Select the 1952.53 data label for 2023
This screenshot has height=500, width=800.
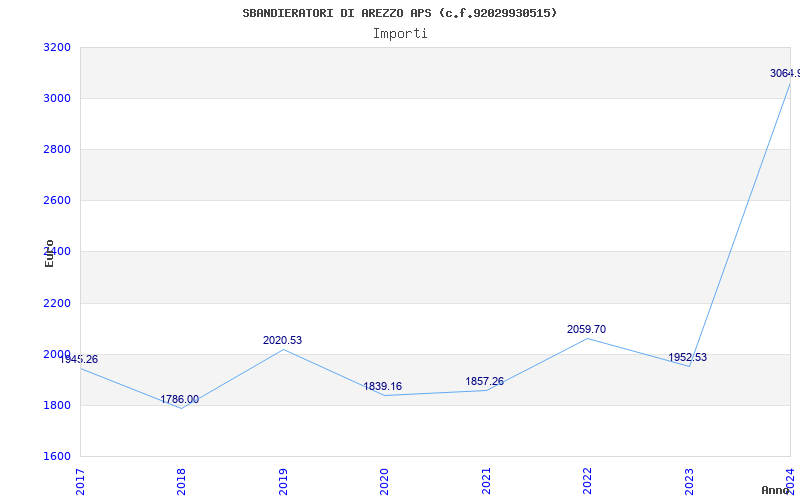(x=688, y=358)
